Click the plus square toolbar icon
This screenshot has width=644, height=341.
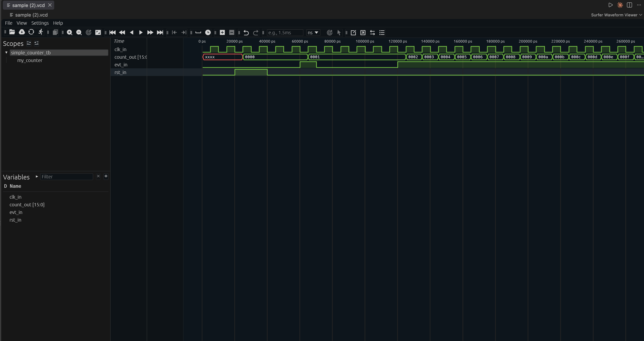click(222, 33)
